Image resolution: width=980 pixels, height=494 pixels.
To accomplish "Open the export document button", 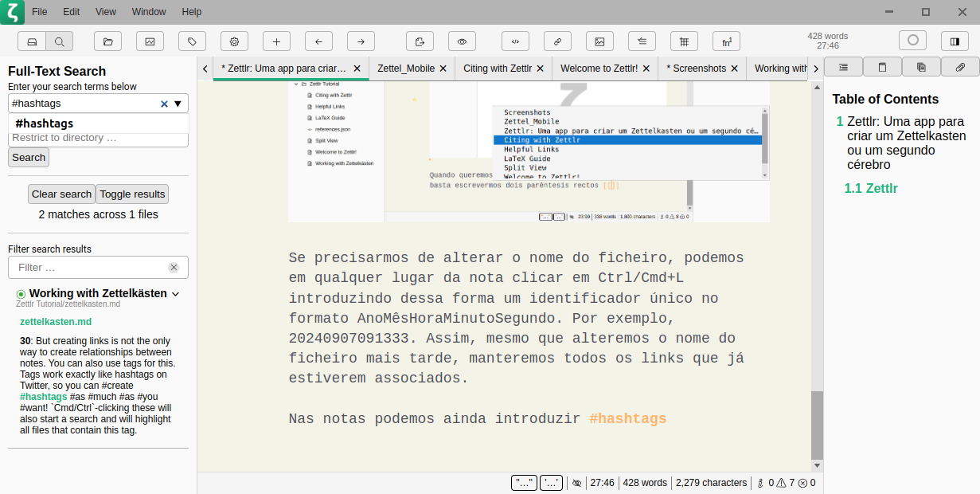I will (420, 41).
